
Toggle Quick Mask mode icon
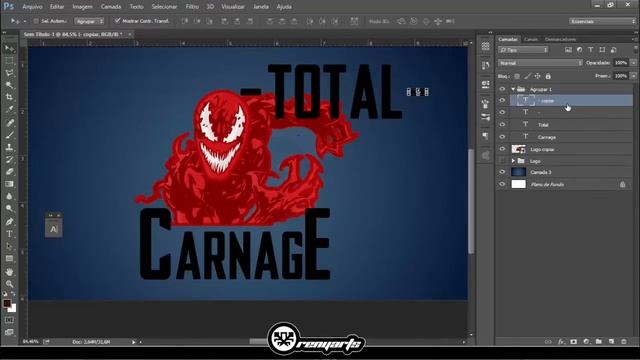pos(9,320)
